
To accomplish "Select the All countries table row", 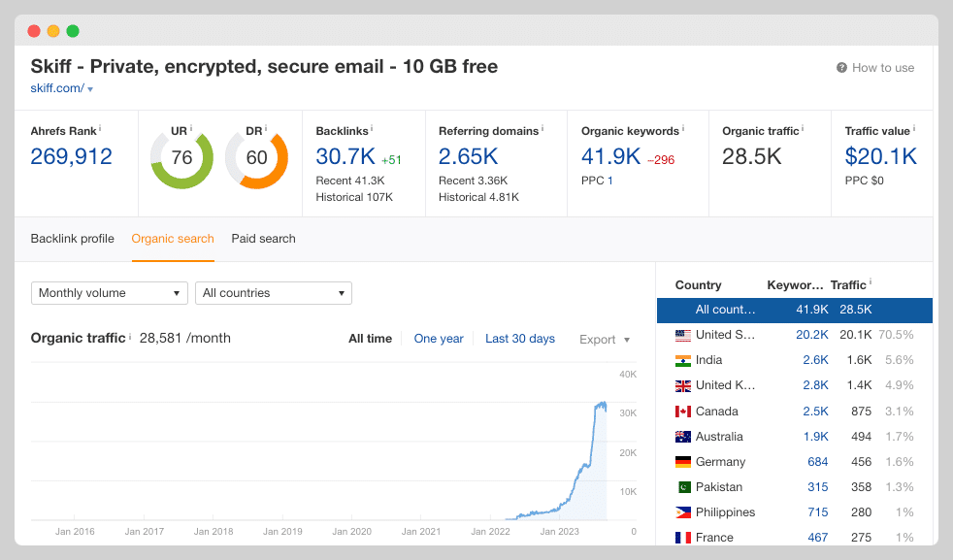I will click(x=795, y=311).
